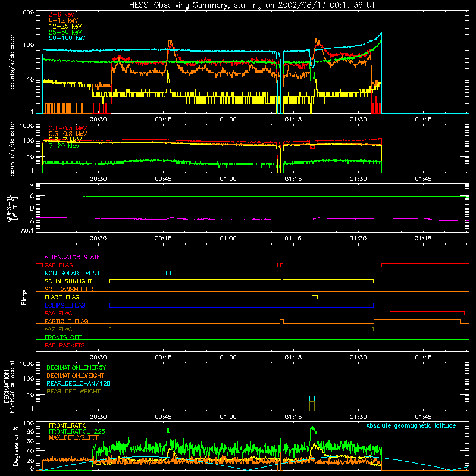Click the 01:00 time tick under the GOES panel

click(228, 239)
